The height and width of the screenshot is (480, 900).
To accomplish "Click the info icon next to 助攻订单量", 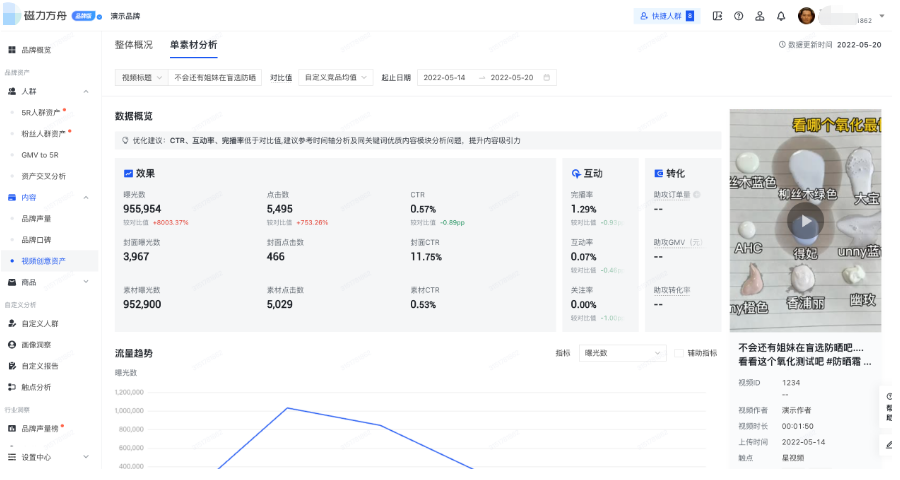I will click(x=697, y=195).
